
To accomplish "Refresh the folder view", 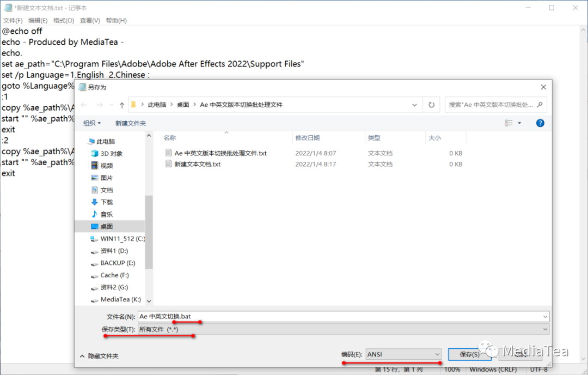I will (432, 105).
